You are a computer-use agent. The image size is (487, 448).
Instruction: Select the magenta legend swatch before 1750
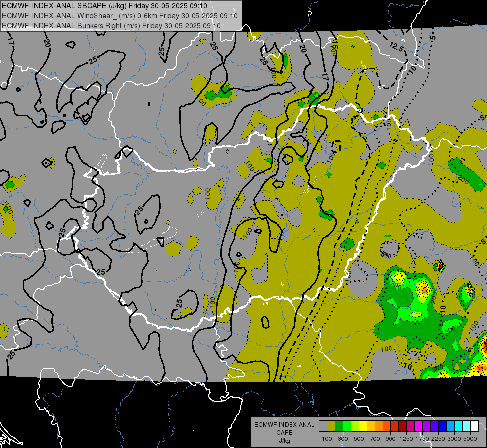click(x=419, y=426)
